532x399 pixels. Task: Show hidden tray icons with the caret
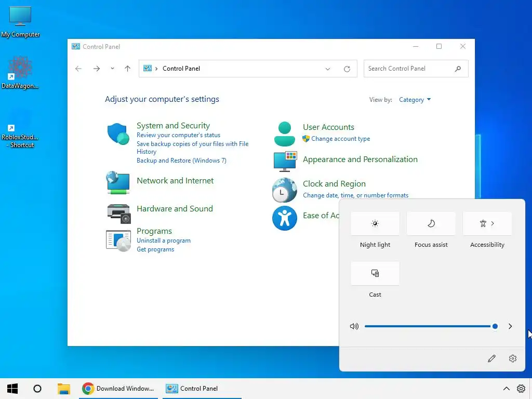pyautogui.click(x=506, y=389)
